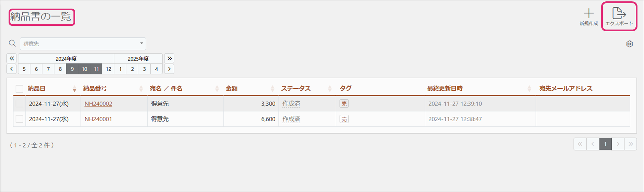
Task: Click the 売 tag icon for NH240002
Action: (344, 104)
